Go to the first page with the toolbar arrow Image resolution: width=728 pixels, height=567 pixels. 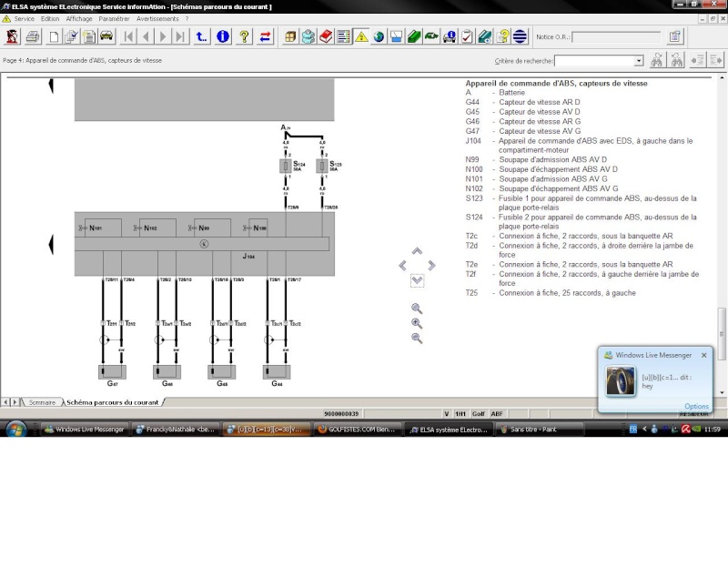pos(128,36)
